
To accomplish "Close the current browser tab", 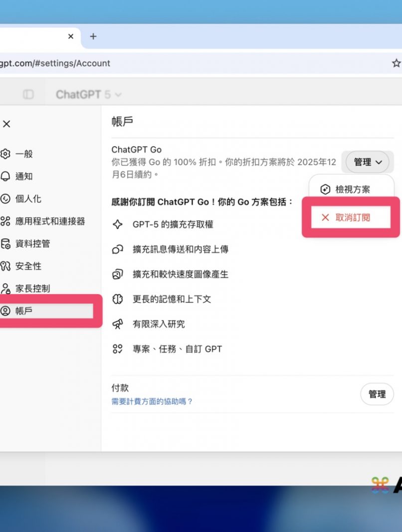I will (71, 36).
